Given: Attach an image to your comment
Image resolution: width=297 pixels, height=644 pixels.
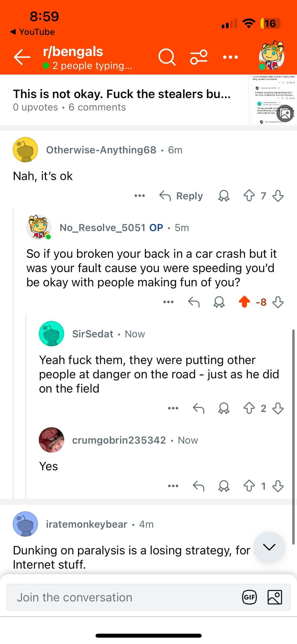Looking at the screenshot, I should click(275, 597).
